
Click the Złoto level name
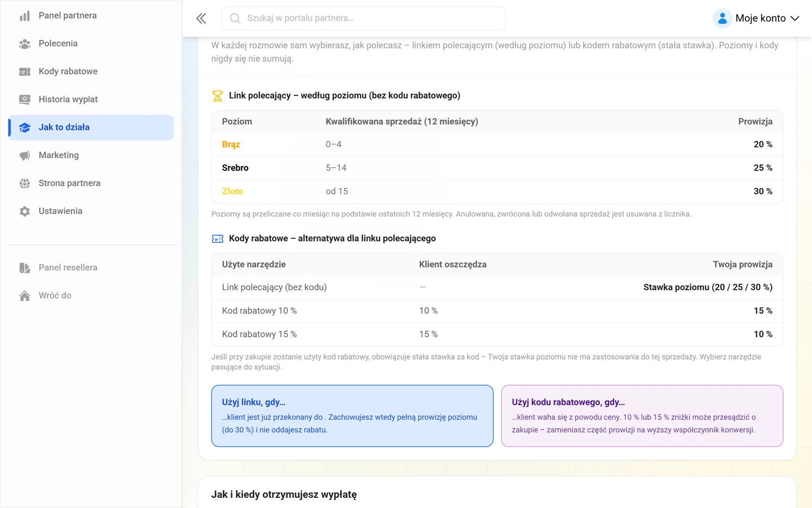point(232,191)
